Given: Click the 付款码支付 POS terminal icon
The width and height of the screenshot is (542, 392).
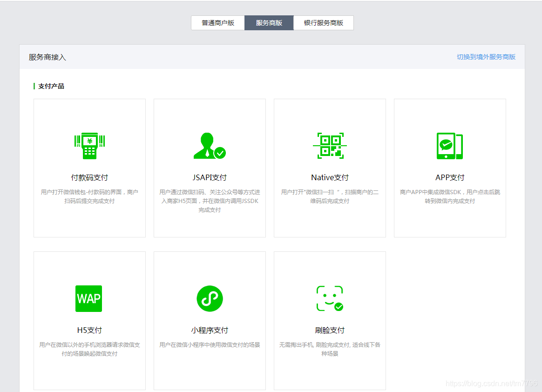Looking at the screenshot, I should point(89,146).
